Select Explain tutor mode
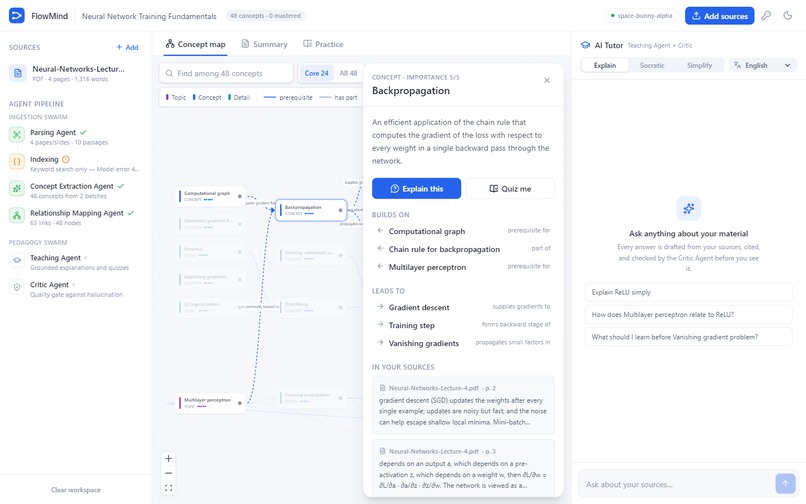Viewport: 806px width, 504px height. tap(604, 65)
